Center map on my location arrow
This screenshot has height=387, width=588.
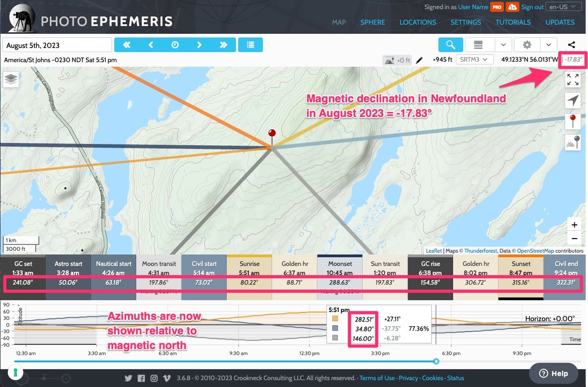(x=572, y=100)
